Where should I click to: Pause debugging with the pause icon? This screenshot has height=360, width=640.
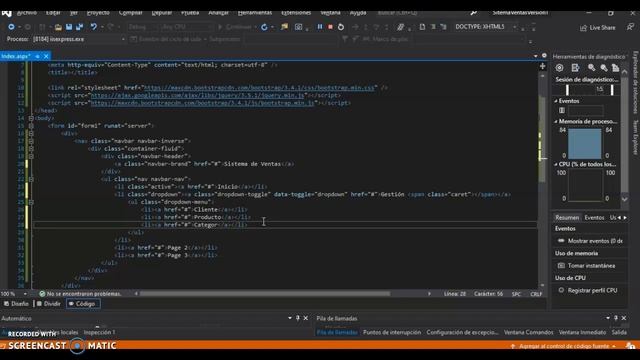click(x=320, y=27)
